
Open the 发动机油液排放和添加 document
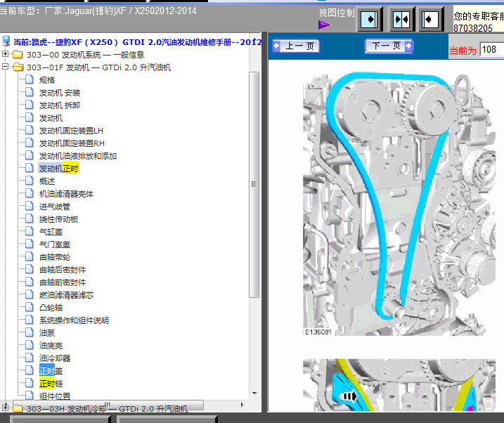[78, 156]
